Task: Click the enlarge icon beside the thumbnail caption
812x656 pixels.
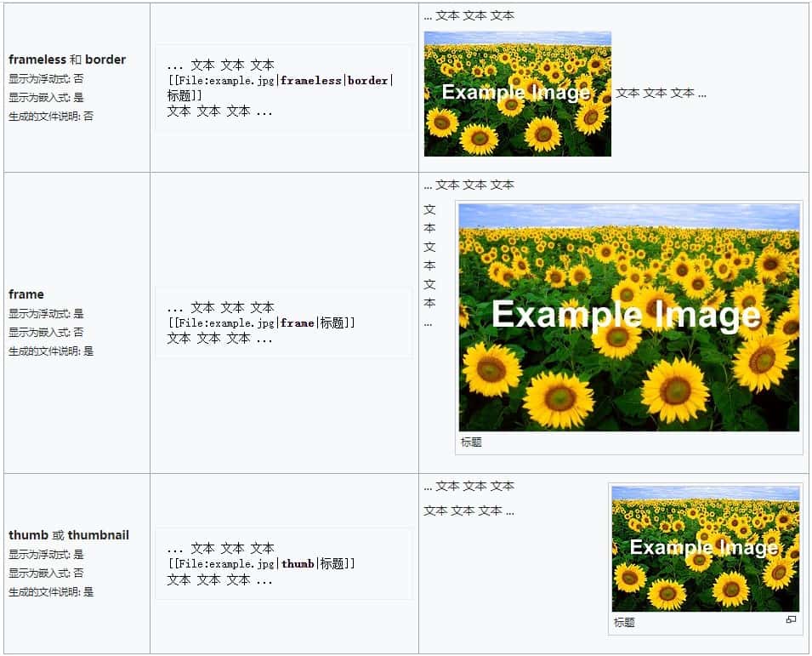Action: 791,620
